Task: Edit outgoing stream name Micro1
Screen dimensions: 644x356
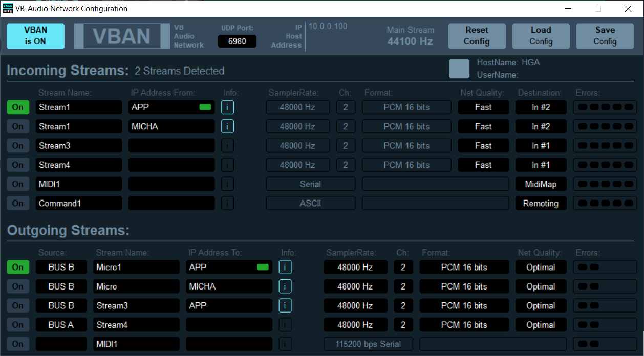Action: pos(136,267)
